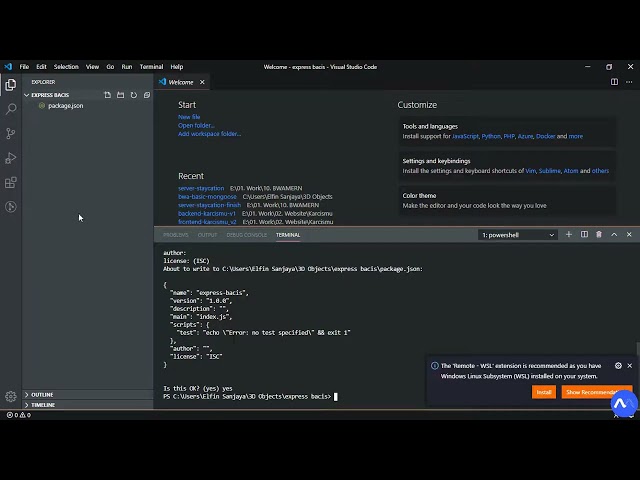Install Azure tools support link
The height and width of the screenshot is (480, 640).
[x=525, y=136]
